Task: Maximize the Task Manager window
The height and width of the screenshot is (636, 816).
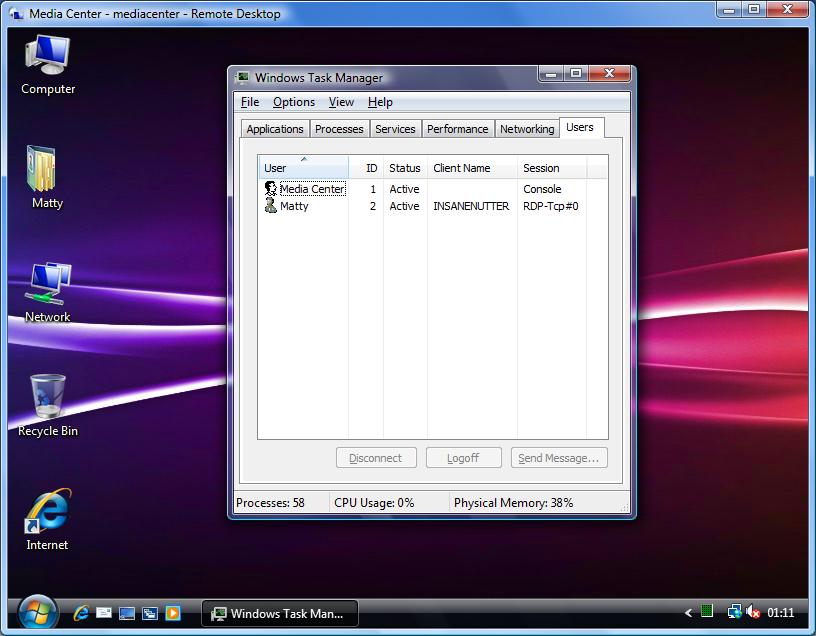Action: [x=576, y=74]
